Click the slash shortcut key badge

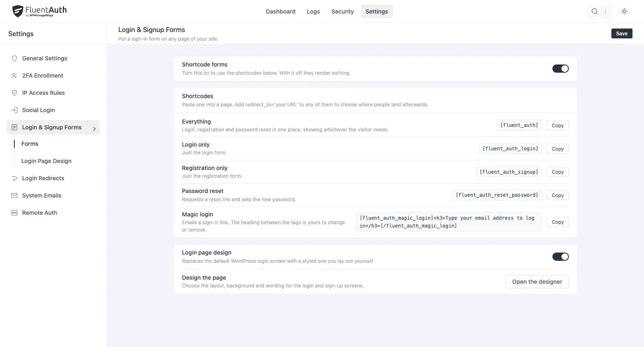pos(605,11)
